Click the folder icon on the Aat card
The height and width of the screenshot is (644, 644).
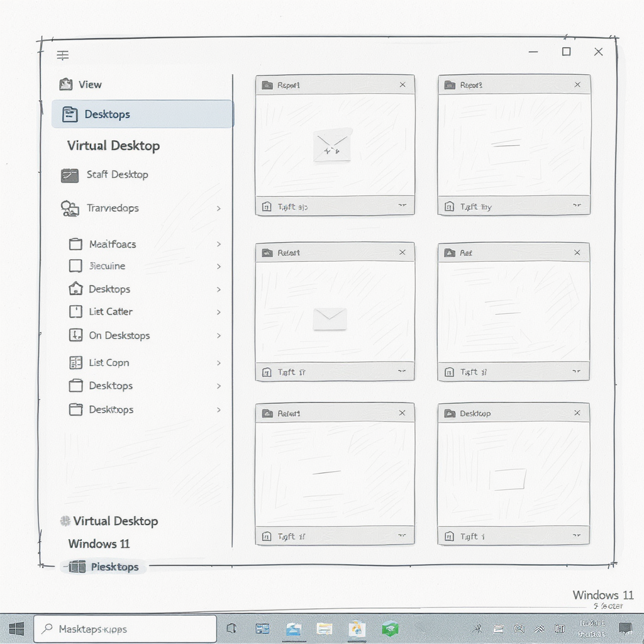(x=450, y=253)
